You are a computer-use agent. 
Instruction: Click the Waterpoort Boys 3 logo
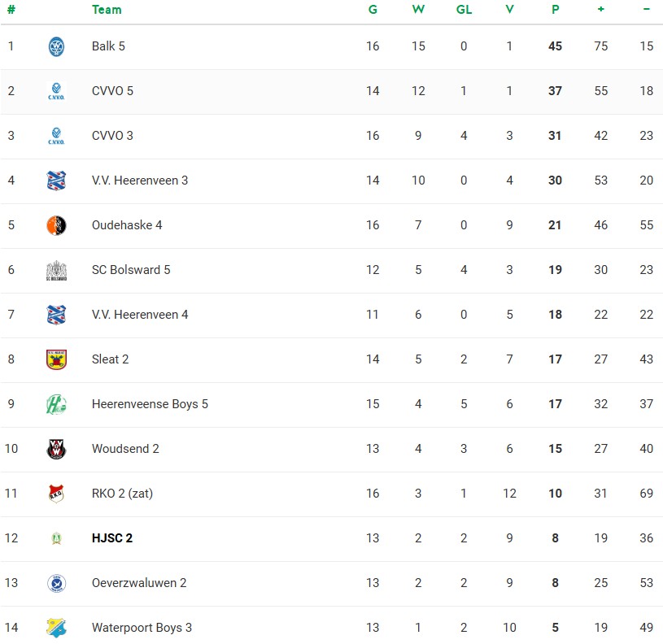56,628
